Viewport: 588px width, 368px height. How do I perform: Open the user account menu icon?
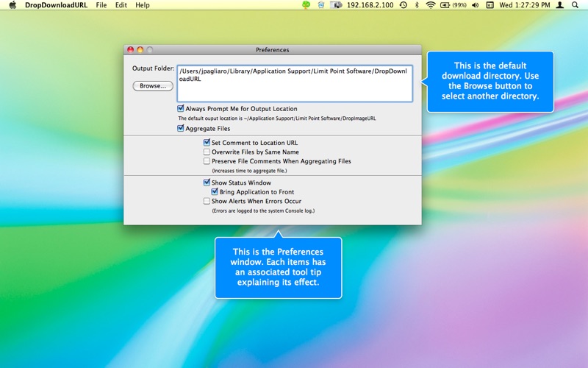(560, 5)
